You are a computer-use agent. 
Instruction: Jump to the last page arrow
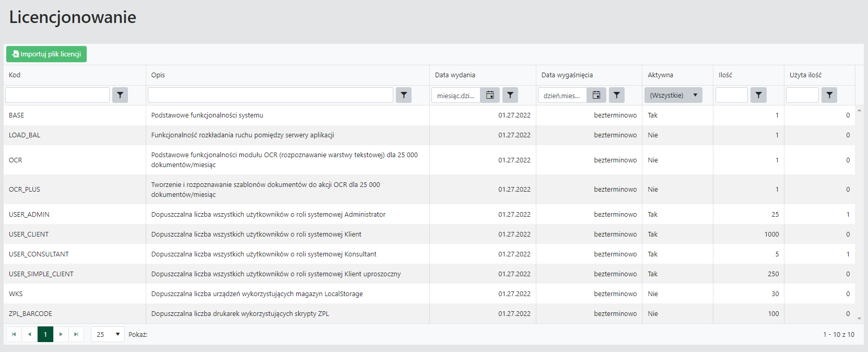(76, 334)
